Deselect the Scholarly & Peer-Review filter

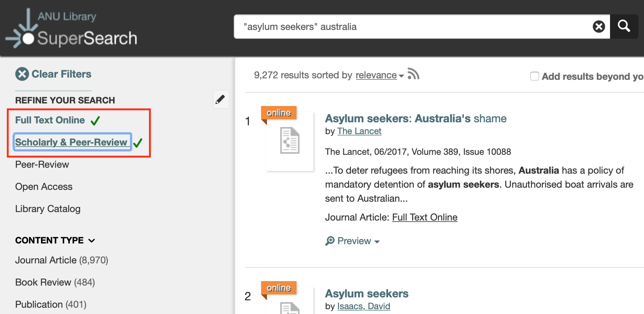72,142
